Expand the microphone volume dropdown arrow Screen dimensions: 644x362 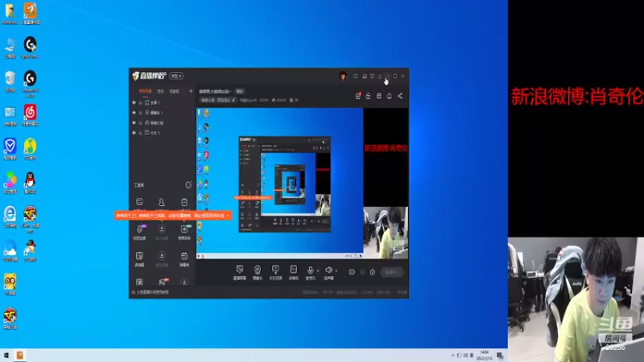[318, 271]
